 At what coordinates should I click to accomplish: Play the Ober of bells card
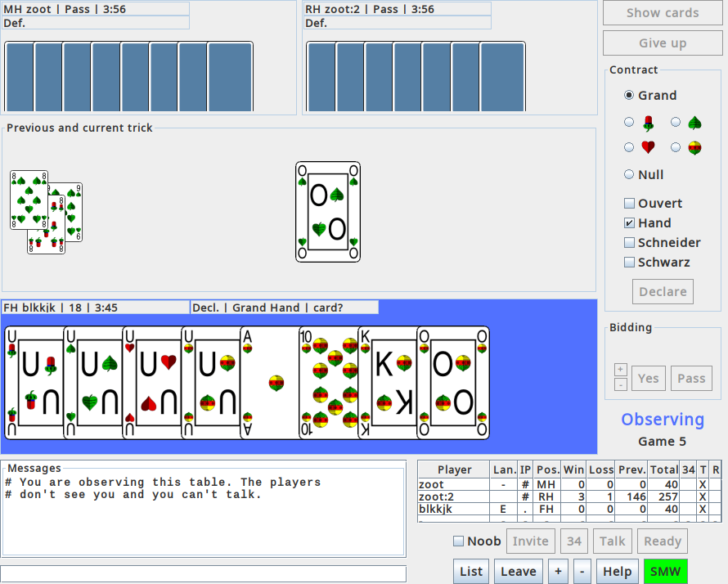point(453,383)
